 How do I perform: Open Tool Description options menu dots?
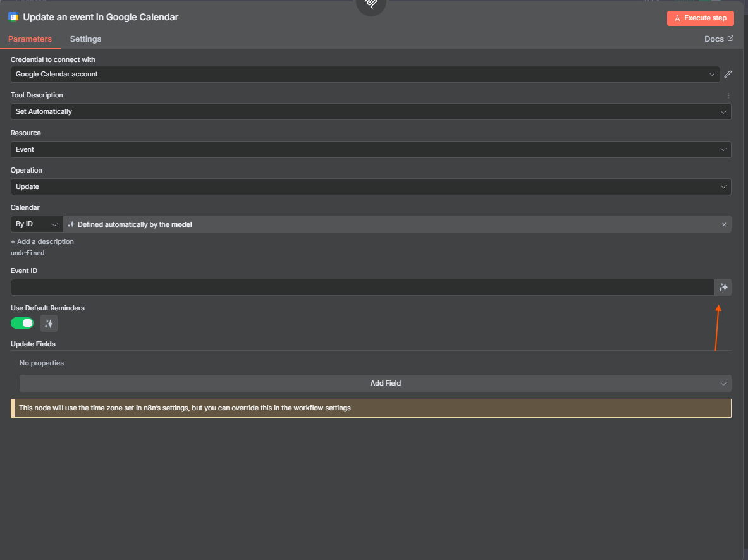(728, 95)
